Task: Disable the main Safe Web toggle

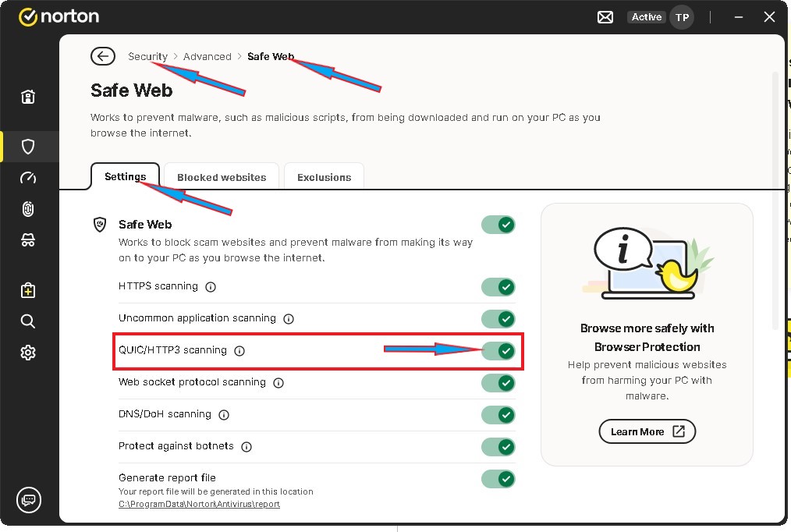Action: point(498,225)
